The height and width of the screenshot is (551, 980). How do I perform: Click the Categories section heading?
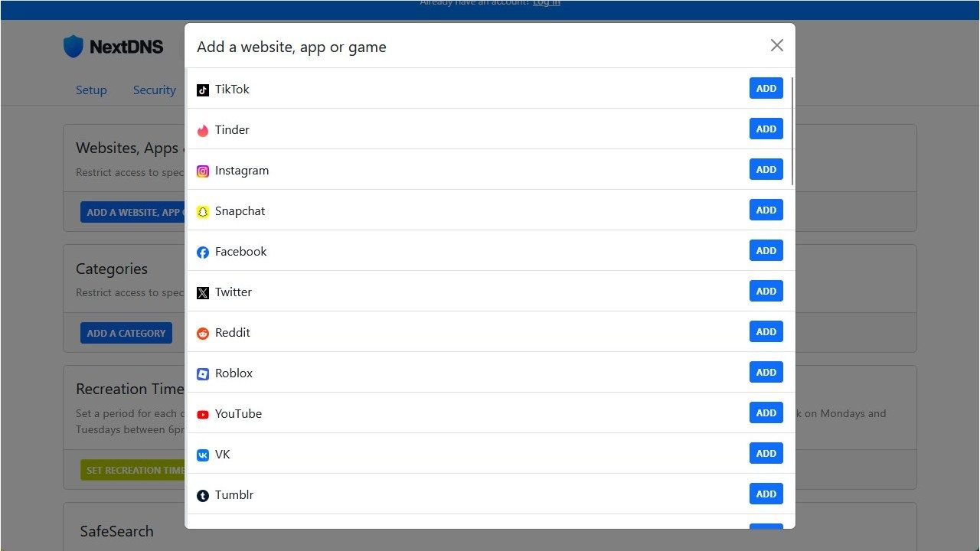[112, 269]
